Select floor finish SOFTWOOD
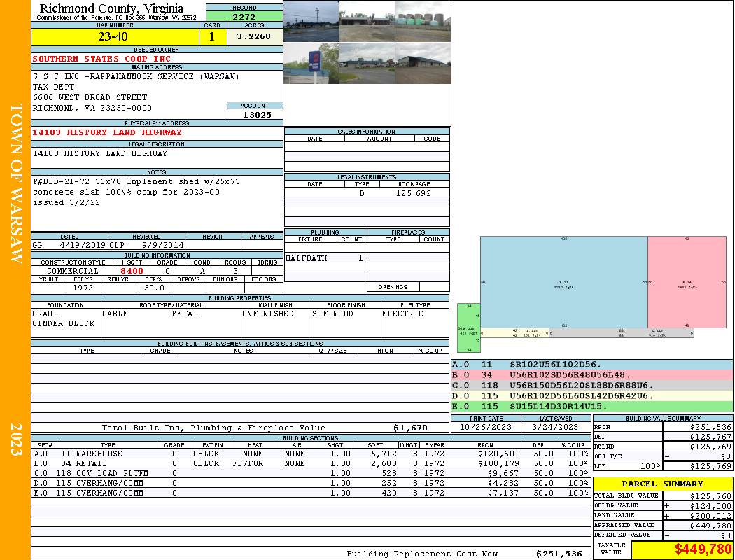This screenshot has height=560, width=735. pyautogui.click(x=332, y=314)
